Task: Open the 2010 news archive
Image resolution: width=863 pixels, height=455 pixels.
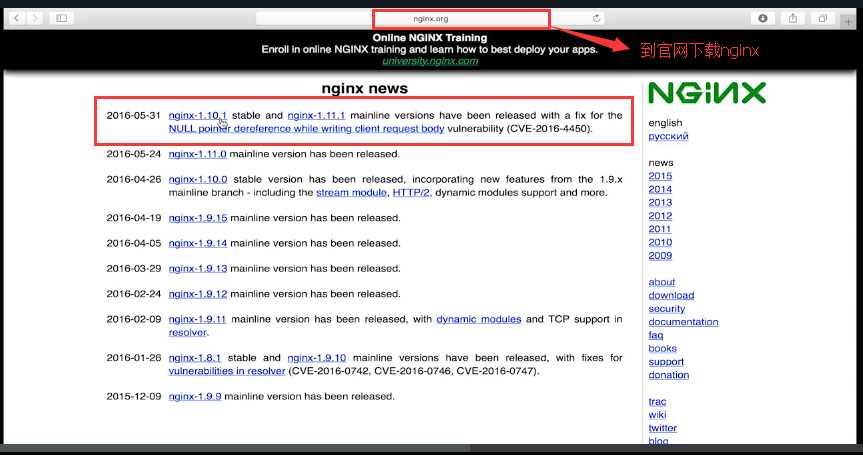Action: click(x=660, y=242)
